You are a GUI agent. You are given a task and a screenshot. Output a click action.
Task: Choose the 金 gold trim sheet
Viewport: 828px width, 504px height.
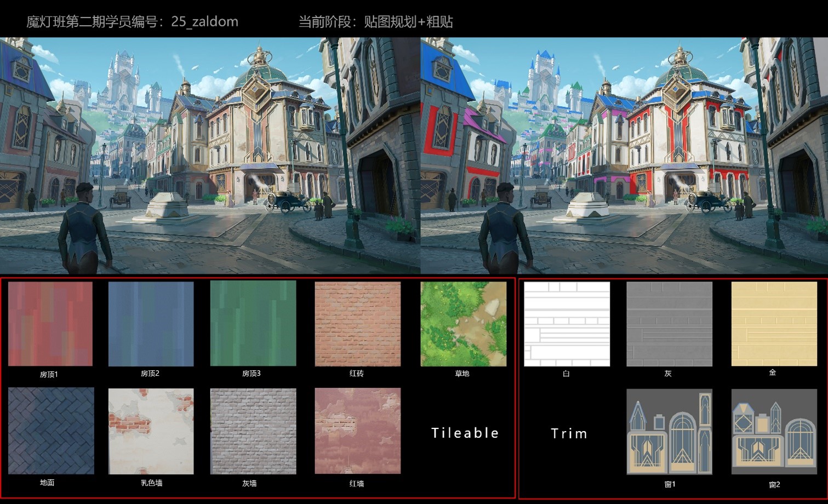[x=774, y=323]
